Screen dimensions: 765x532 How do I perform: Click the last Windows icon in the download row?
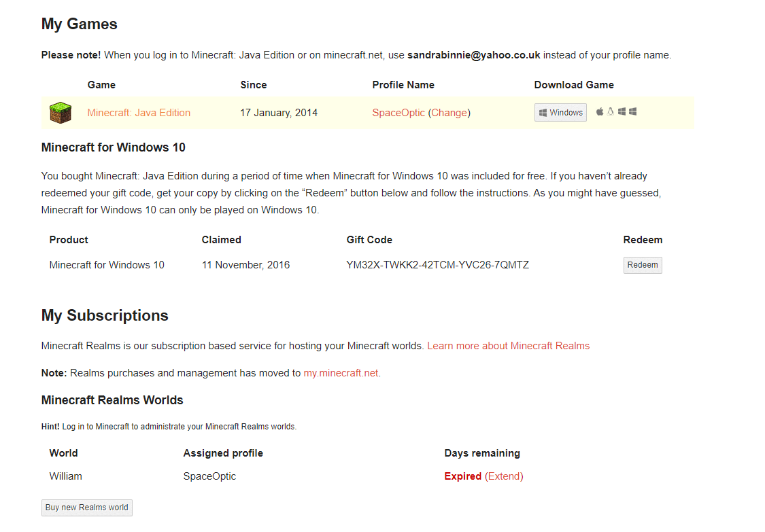(633, 111)
